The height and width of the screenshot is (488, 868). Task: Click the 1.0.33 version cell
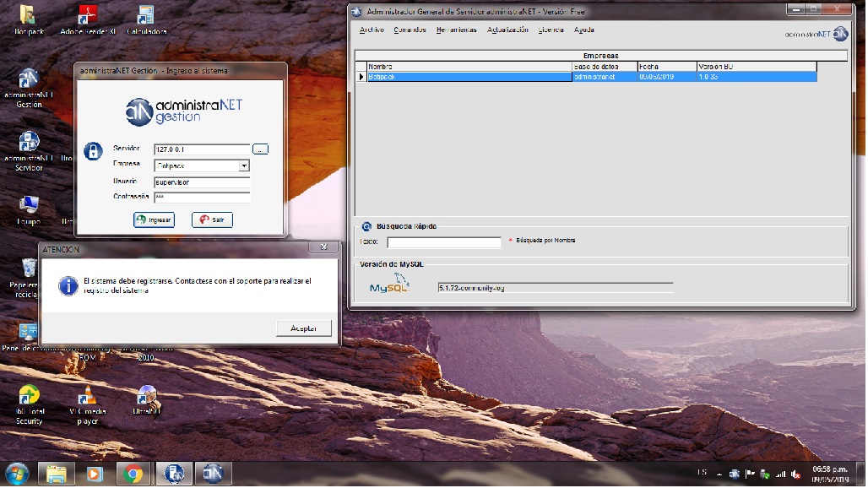pyautogui.click(x=757, y=77)
